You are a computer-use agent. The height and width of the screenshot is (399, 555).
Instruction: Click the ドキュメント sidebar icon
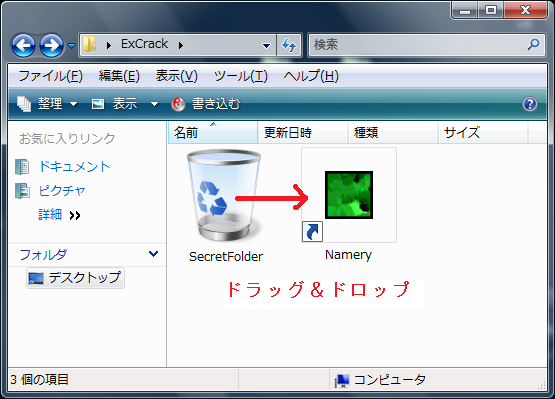(22, 167)
